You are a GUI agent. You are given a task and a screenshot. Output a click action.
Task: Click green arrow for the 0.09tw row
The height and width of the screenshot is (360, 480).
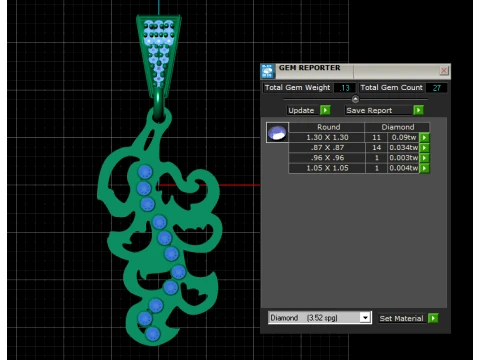[x=424, y=137]
